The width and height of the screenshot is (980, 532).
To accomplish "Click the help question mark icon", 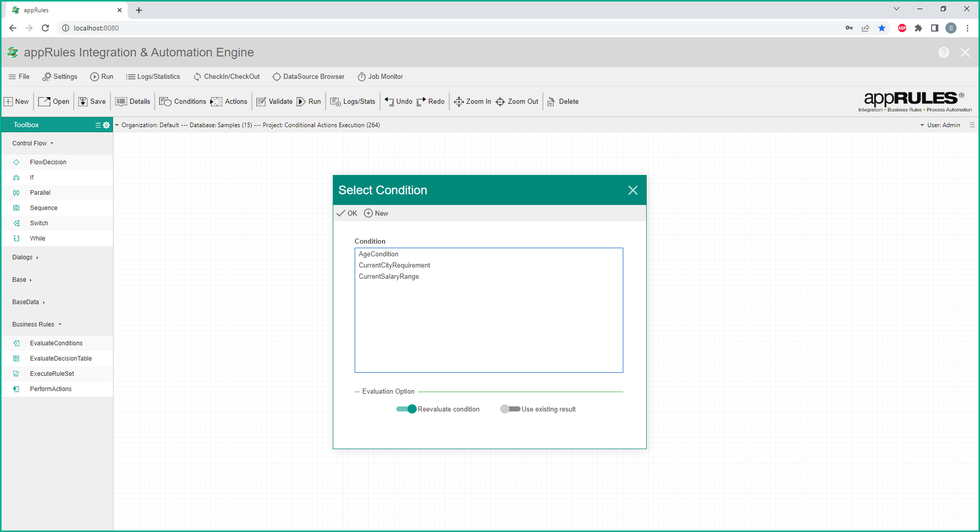I will (943, 52).
